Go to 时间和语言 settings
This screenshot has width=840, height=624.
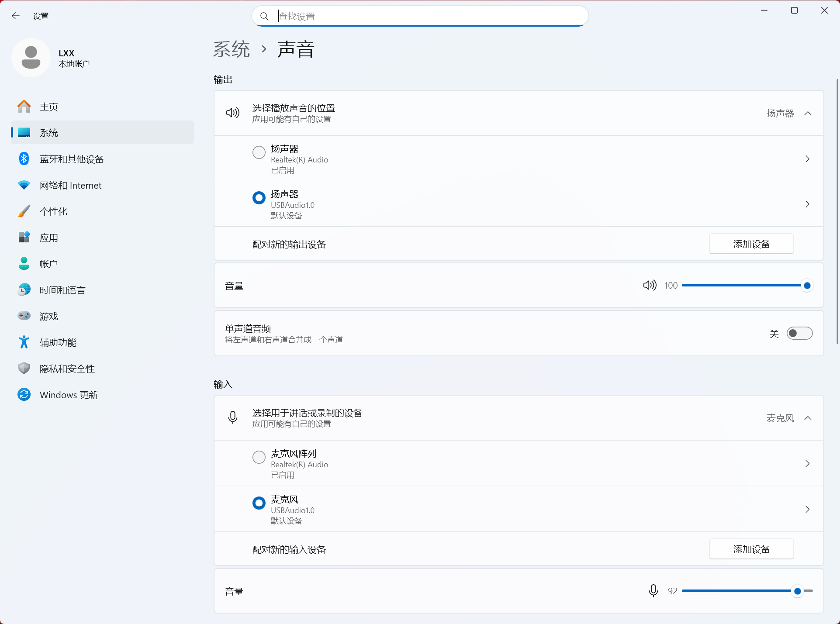(x=102, y=290)
